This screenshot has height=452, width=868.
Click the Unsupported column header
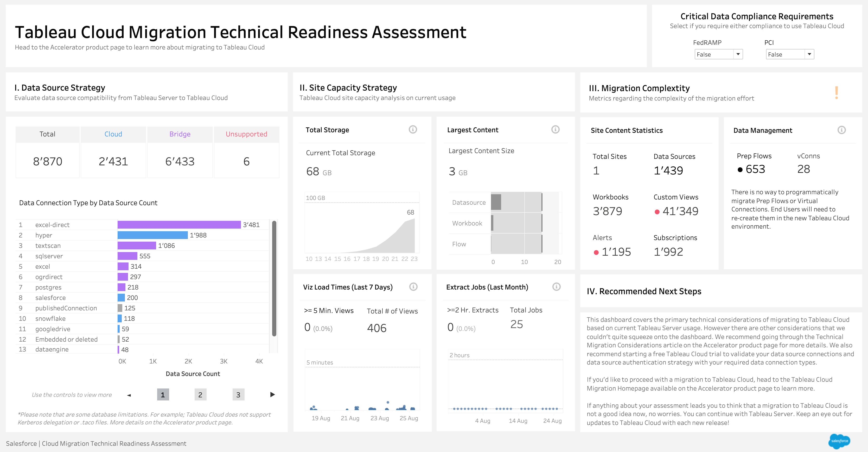pyautogui.click(x=246, y=134)
